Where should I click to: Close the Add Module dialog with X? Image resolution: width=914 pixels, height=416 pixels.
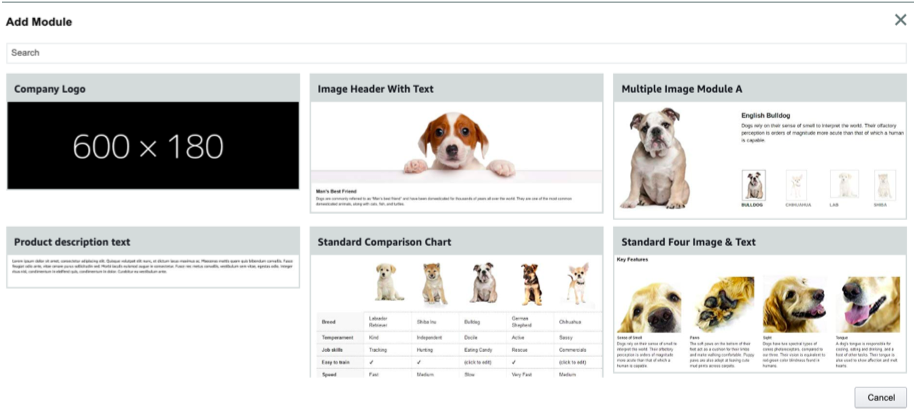[900, 20]
